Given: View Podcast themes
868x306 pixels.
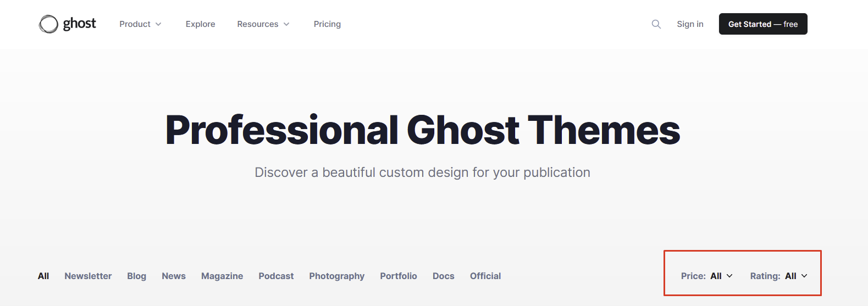Looking at the screenshot, I should tap(276, 276).
